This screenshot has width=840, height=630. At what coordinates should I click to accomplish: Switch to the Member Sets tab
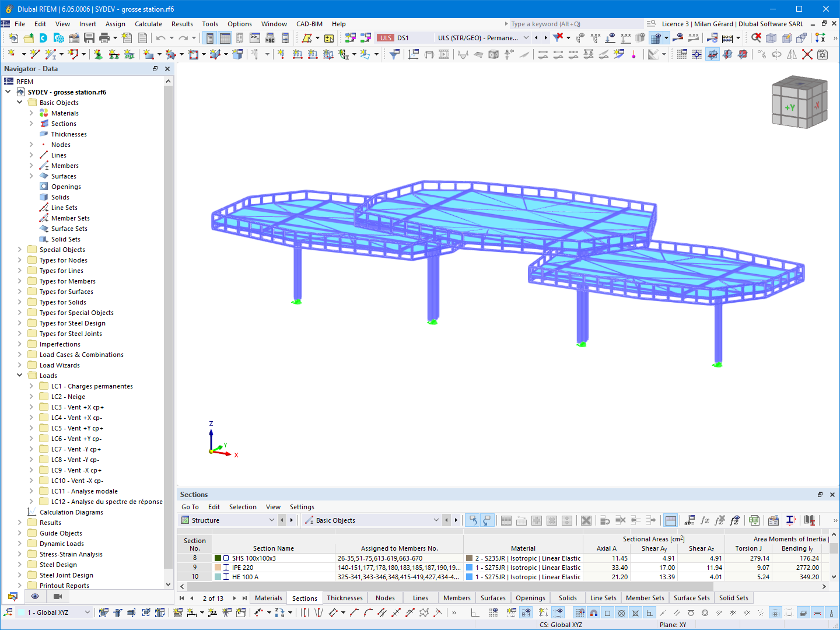(x=645, y=598)
